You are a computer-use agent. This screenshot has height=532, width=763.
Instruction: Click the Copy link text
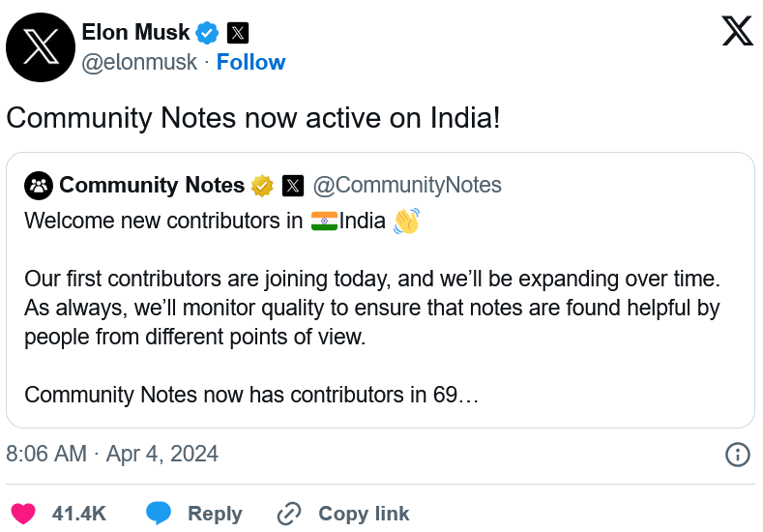364,514
